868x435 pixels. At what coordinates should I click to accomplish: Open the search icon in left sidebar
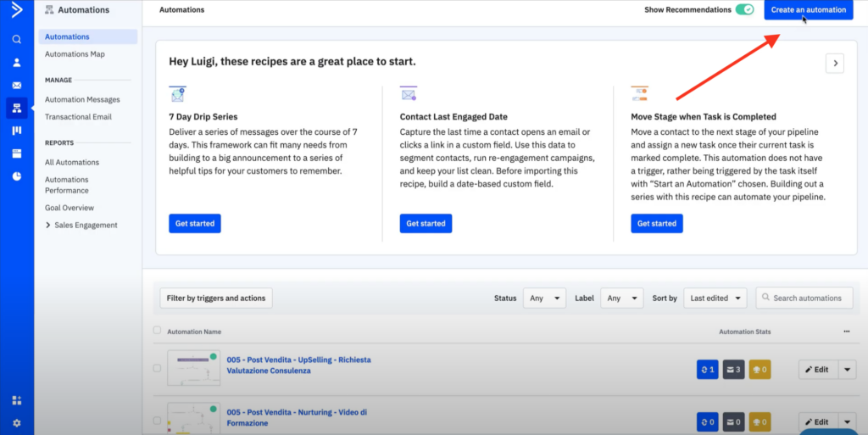pos(16,39)
